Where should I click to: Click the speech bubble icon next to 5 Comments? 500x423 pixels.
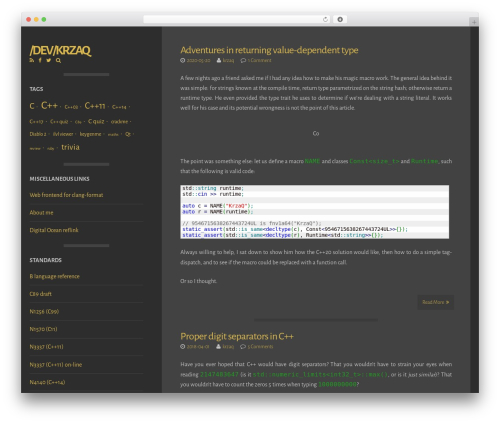[x=243, y=347]
